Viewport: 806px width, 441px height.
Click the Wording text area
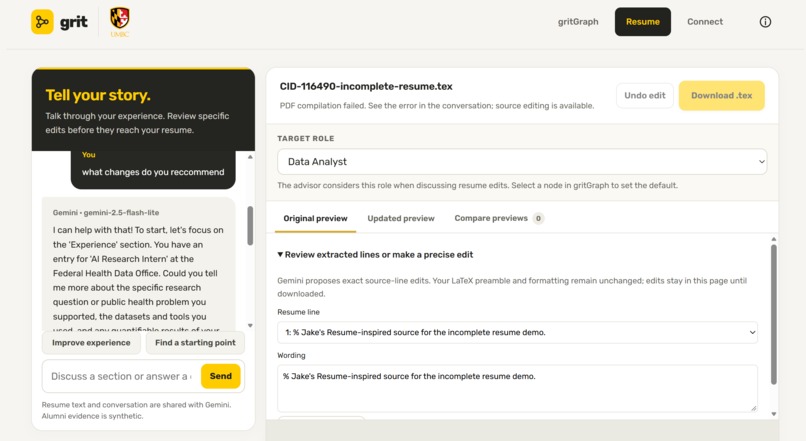click(517, 388)
